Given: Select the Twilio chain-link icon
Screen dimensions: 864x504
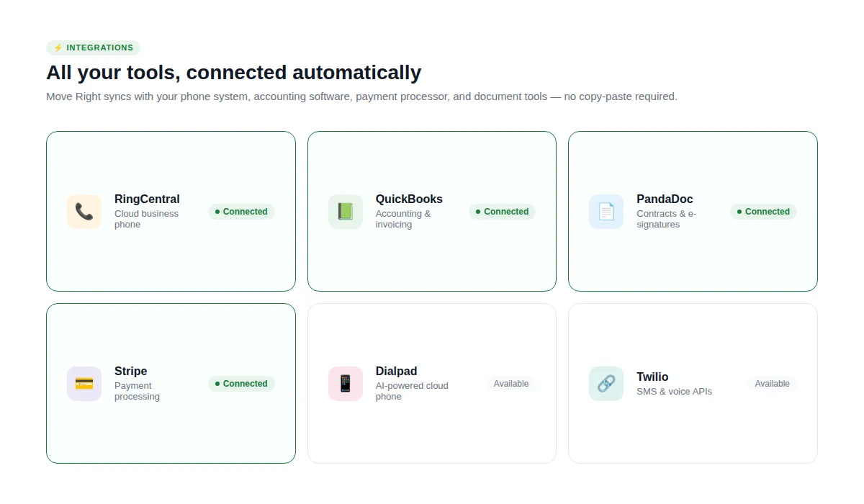Looking at the screenshot, I should [x=606, y=383].
